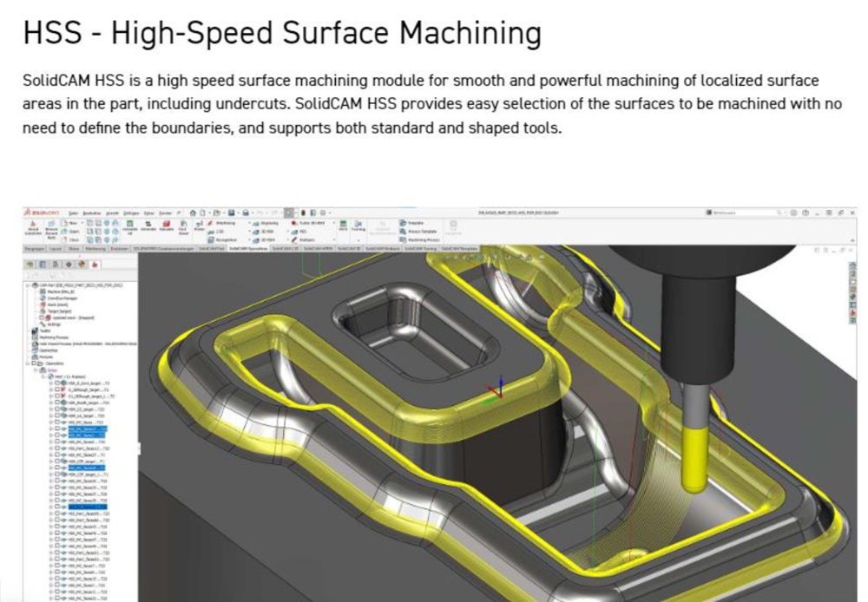Click the Template ribbon icon
Viewport: 868px width, 602px height.
[x=403, y=222]
